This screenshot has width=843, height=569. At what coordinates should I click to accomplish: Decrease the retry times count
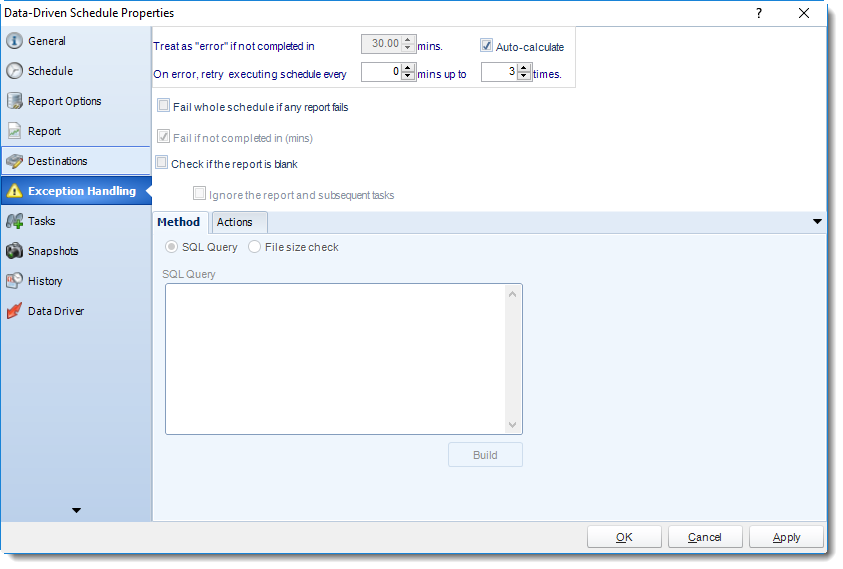click(x=524, y=76)
